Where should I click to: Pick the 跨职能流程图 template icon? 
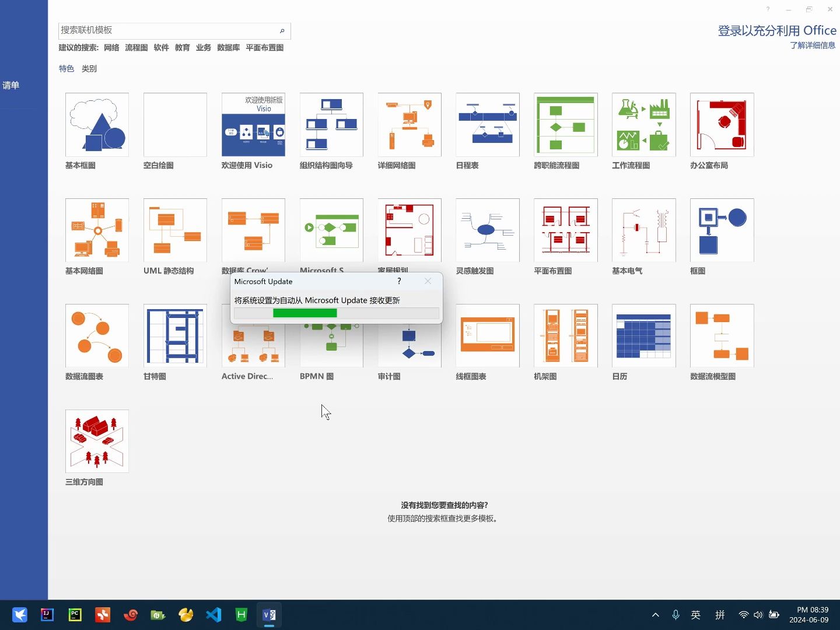tap(566, 125)
